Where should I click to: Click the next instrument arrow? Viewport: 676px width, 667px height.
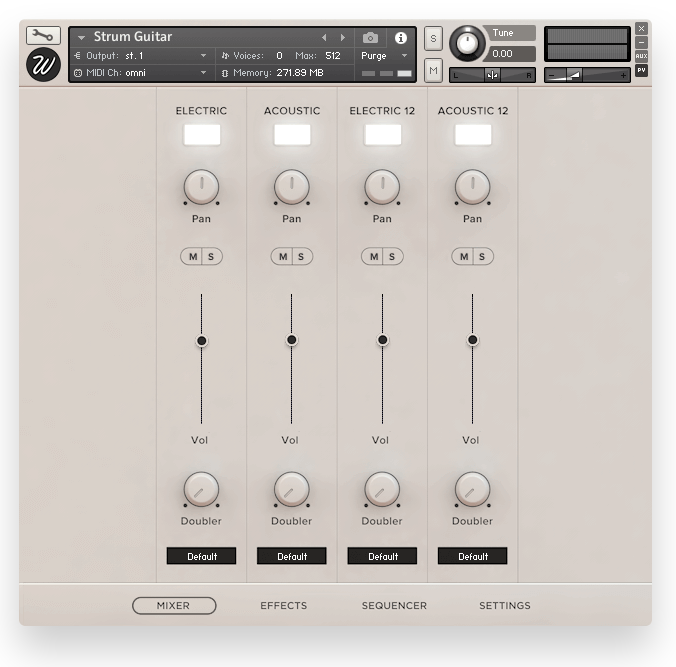(x=343, y=37)
